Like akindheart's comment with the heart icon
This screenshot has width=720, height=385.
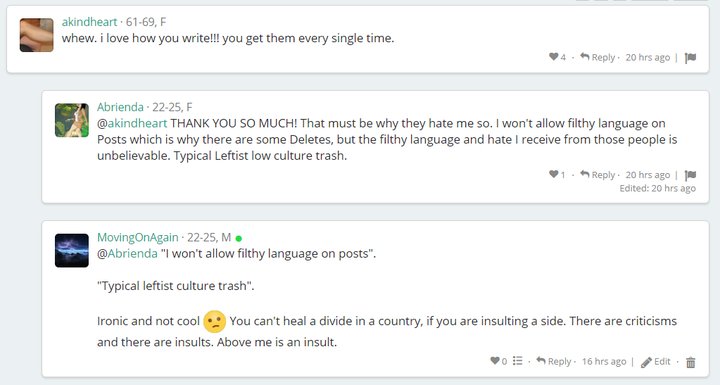[553, 57]
